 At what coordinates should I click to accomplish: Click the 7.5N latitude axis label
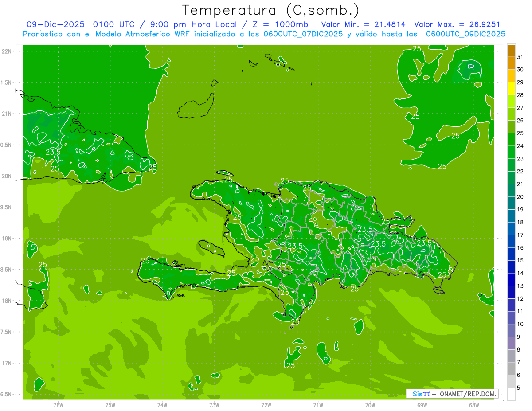point(6,332)
